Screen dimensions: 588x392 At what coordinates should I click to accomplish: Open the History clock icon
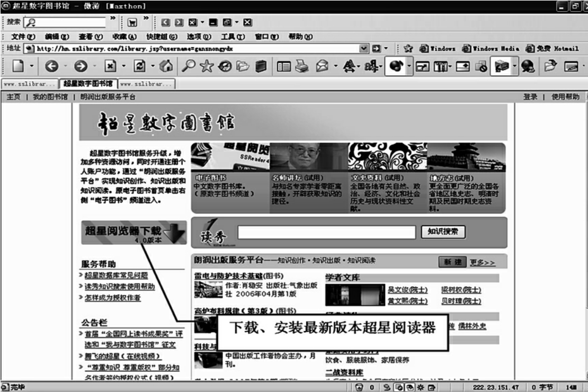tap(225, 66)
